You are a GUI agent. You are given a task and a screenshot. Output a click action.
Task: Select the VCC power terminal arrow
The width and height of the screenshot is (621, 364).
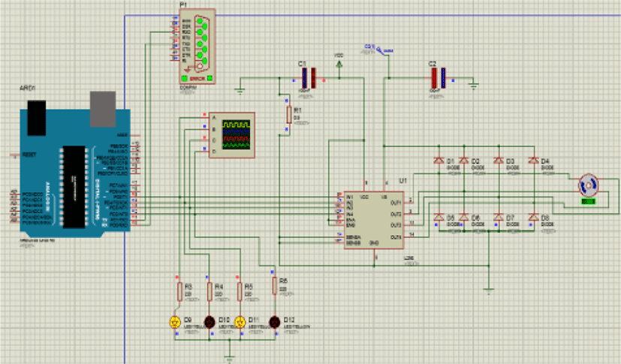pos(339,65)
